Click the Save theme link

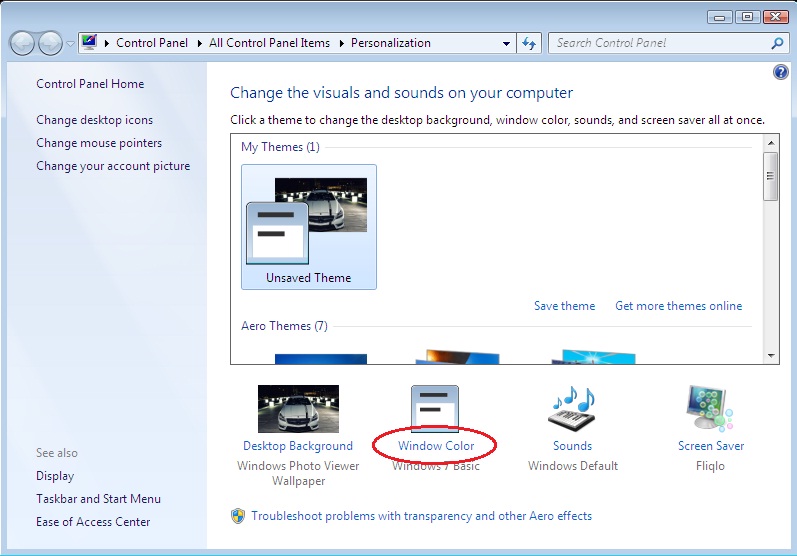click(x=564, y=306)
